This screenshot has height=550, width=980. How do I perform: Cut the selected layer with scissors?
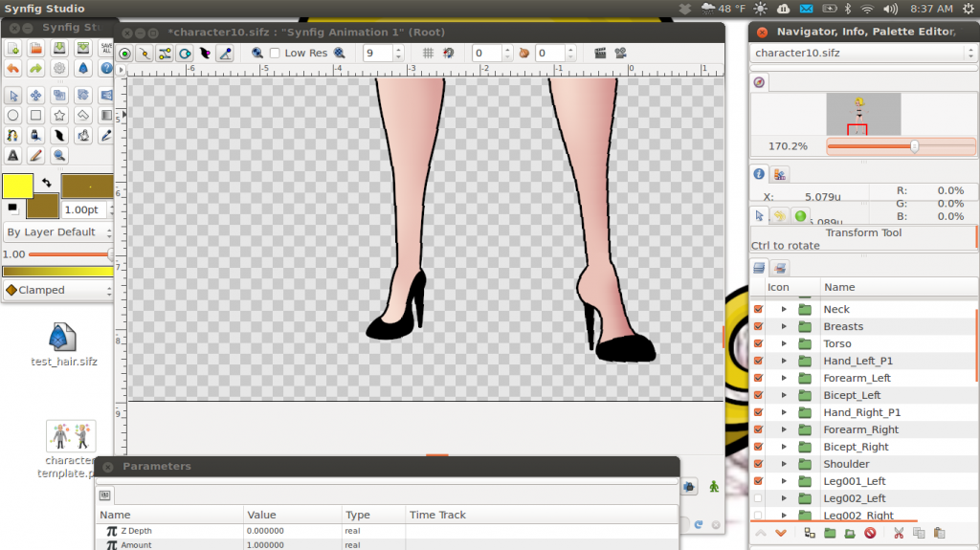point(899,533)
